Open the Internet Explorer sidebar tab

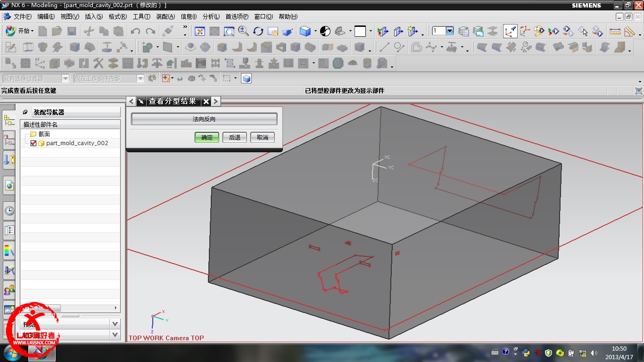[x=9, y=185]
